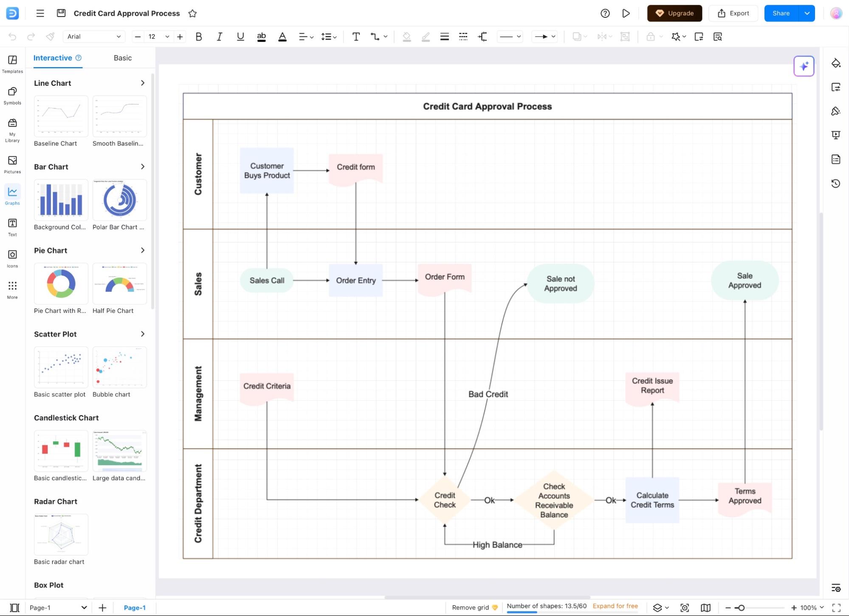The image size is (849, 616).
Task: Click the Export button
Action: pyautogui.click(x=733, y=13)
